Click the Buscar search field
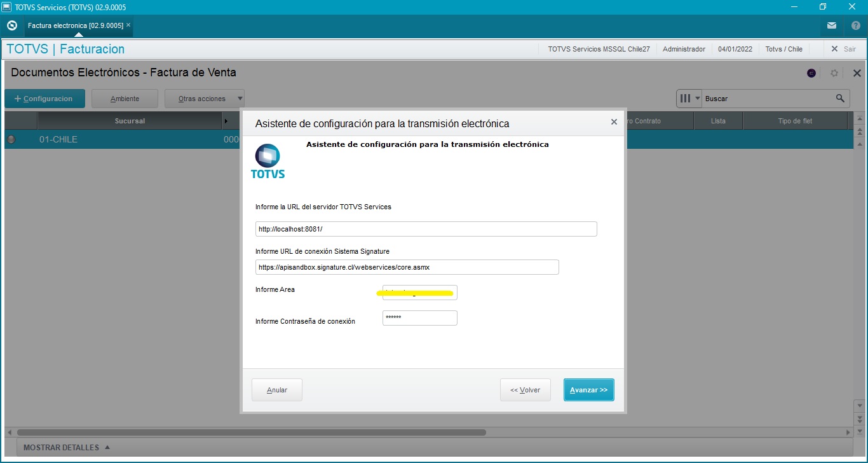The width and height of the screenshot is (868, 463). point(769,99)
